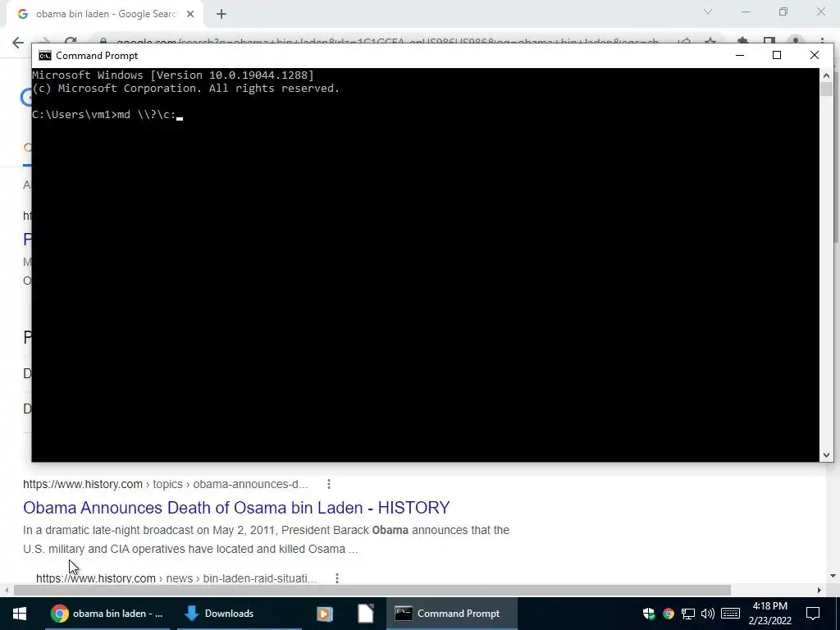
Task: Open a new Chrome tab
Action: [x=221, y=15]
